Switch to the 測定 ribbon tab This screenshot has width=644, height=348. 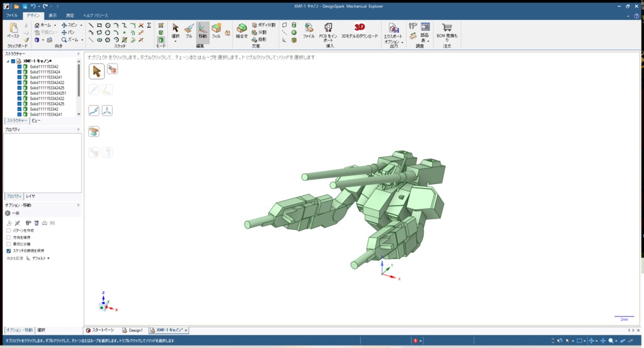pos(70,16)
